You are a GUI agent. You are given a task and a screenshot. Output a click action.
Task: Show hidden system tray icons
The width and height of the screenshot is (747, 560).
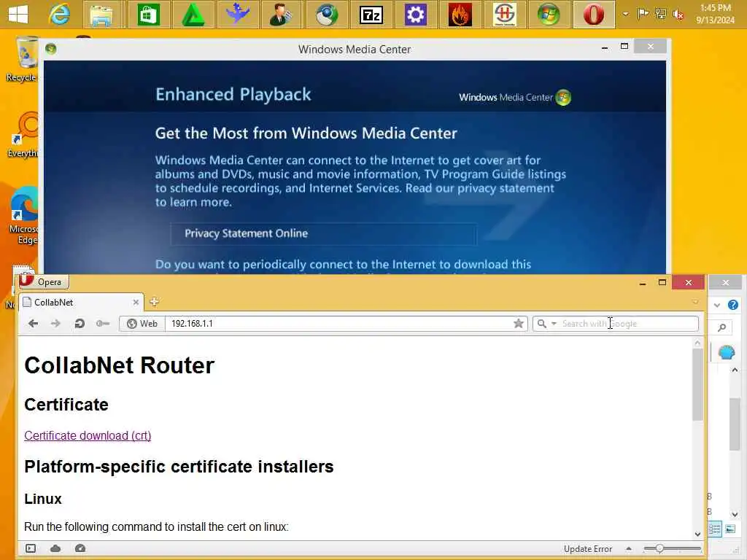(x=625, y=14)
